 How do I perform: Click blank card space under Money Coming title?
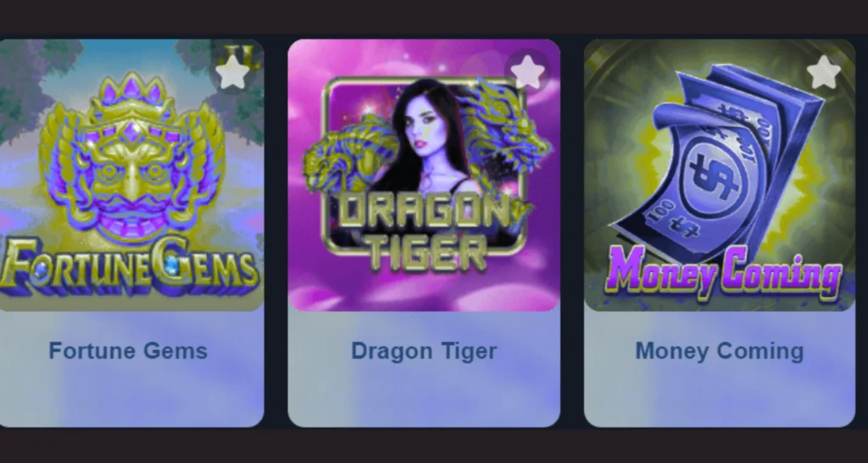pyautogui.click(x=720, y=396)
